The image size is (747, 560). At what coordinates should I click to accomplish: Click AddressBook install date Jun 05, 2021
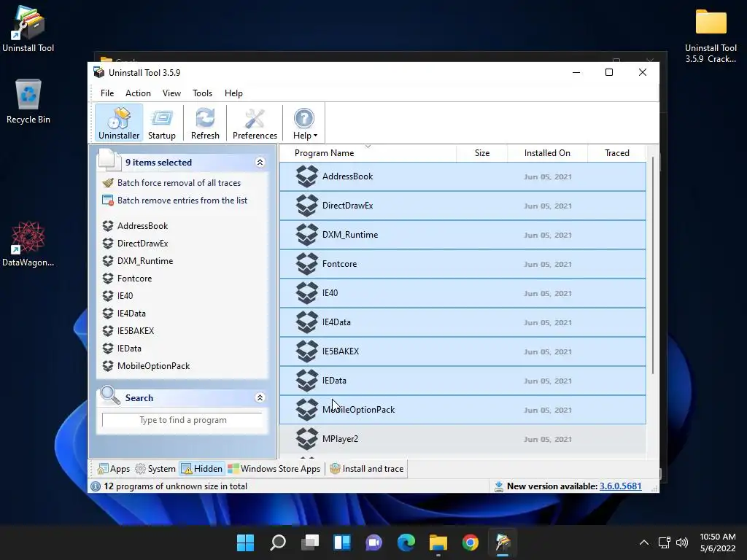coord(547,176)
